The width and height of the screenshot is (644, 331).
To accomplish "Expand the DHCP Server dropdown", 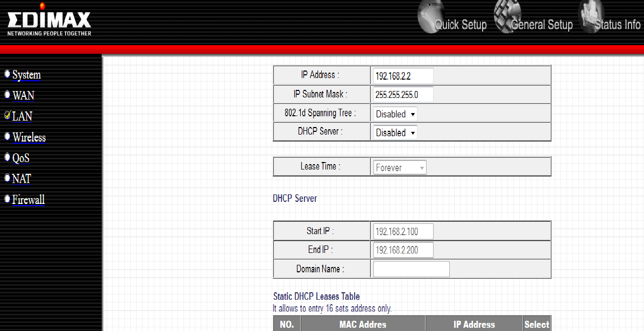I will tap(395, 132).
